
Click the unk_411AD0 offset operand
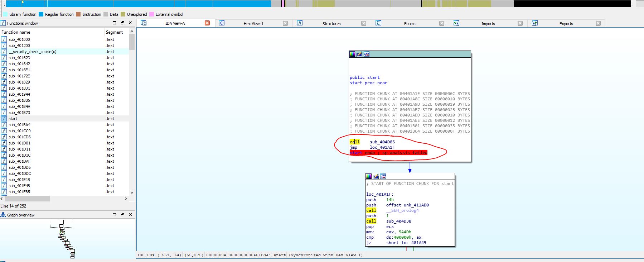pos(416,205)
